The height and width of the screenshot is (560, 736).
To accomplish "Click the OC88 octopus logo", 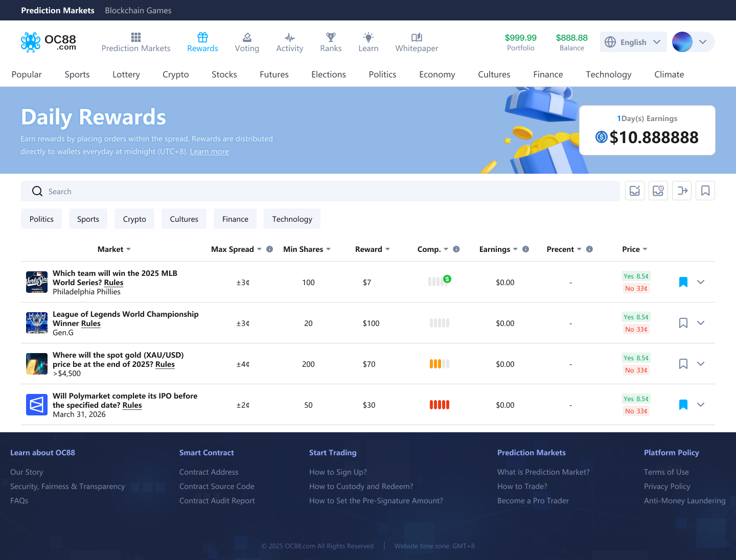I will tap(31, 42).
